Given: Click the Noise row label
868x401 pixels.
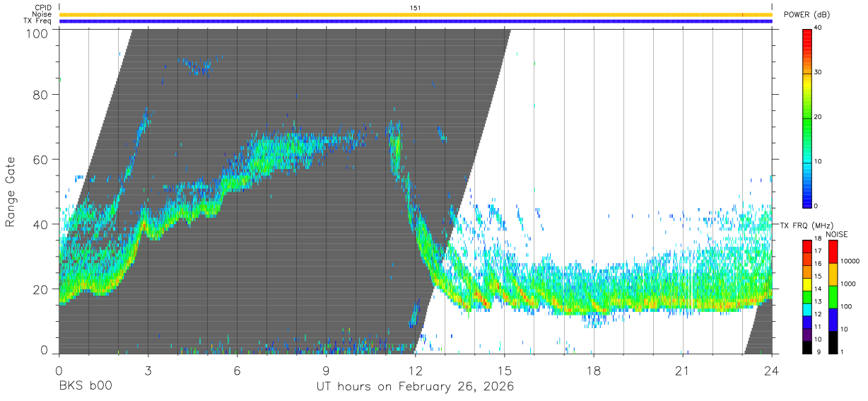Looking at the screenshot, I should [x=42, y=14].
